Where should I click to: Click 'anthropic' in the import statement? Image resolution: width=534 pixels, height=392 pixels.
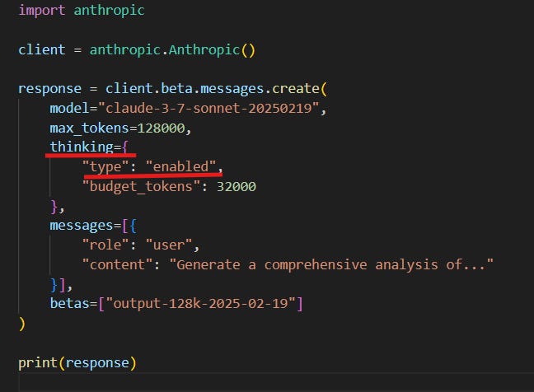(110, 11)
